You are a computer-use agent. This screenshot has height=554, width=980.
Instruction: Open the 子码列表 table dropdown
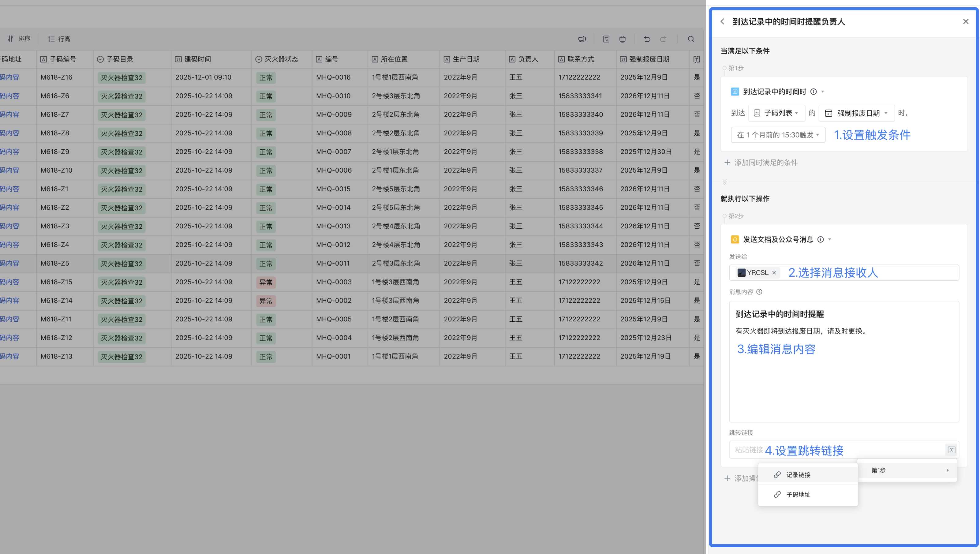tap(776, 113)
